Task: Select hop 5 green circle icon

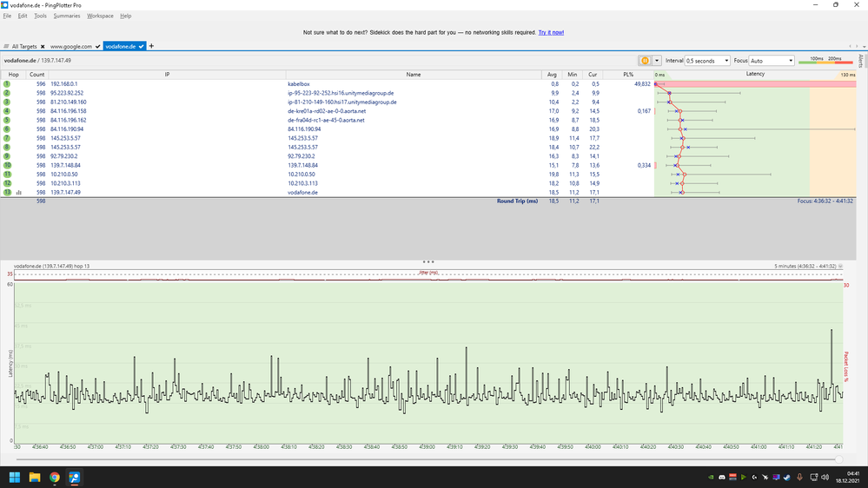Action: [x=7, y=120]
